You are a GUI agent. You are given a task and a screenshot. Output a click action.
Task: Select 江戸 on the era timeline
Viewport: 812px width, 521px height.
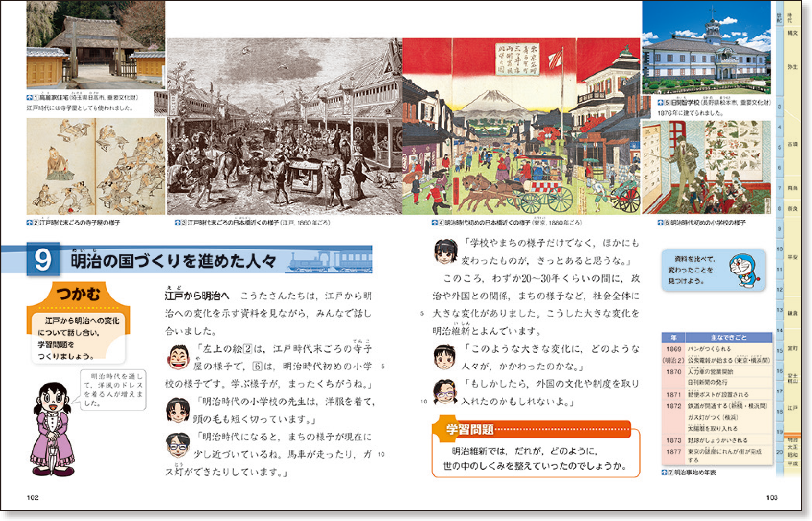point(792,408)
